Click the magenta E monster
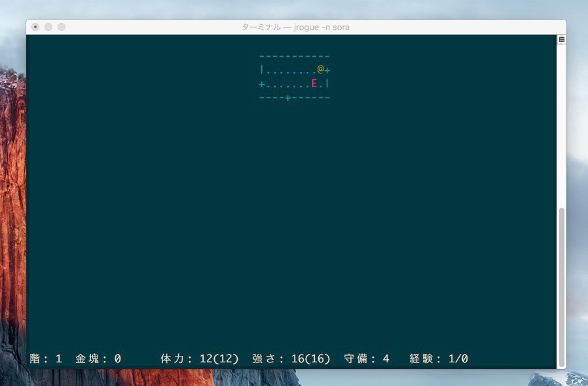Viewport: 588px width, 386px height. click(x=314, y=83)
